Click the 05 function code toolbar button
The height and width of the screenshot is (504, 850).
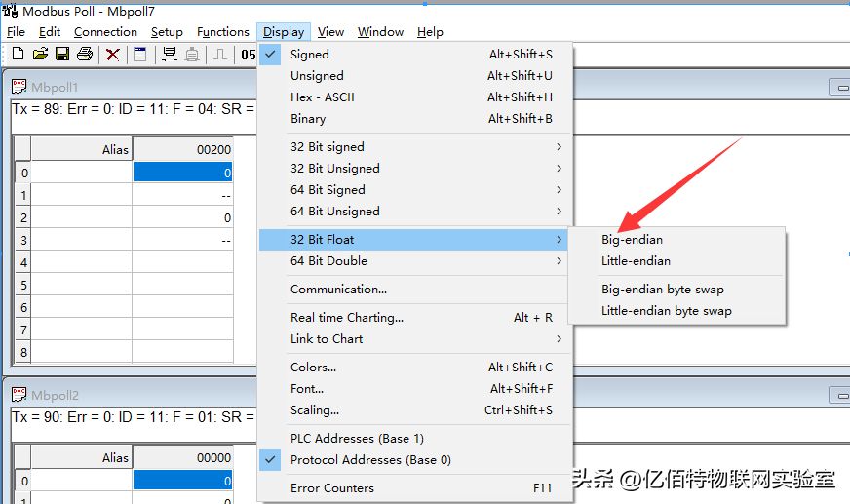[x=249, y=55]
